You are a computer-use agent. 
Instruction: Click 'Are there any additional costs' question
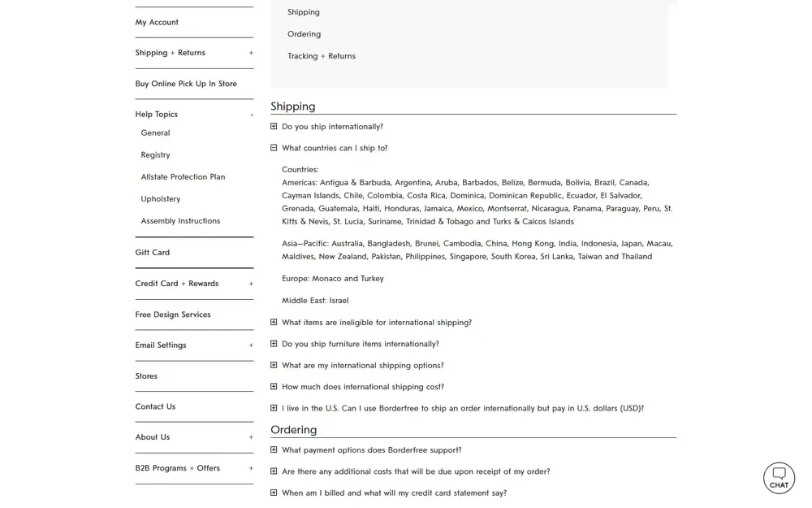[x=416, y=471]
